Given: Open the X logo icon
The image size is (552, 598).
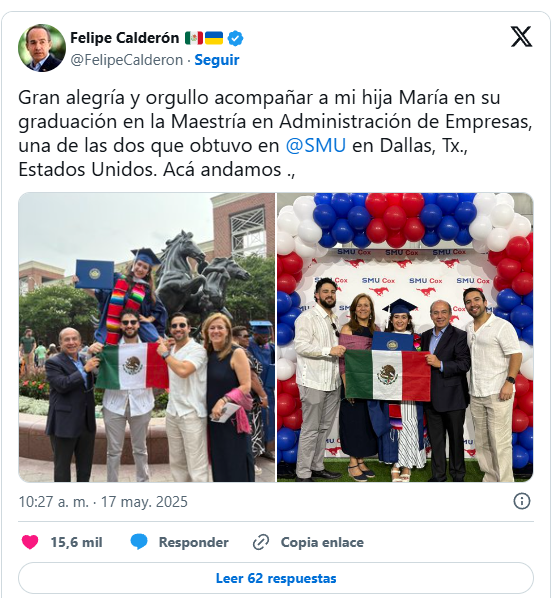Looking at the screenshot, I should [521, 37].
